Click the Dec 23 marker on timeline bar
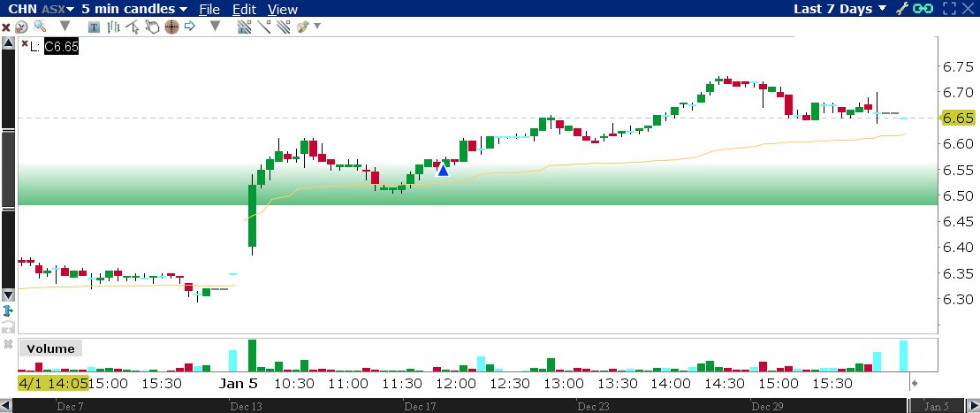This screenshot has height=413, width=980. [x=593, y=407]
